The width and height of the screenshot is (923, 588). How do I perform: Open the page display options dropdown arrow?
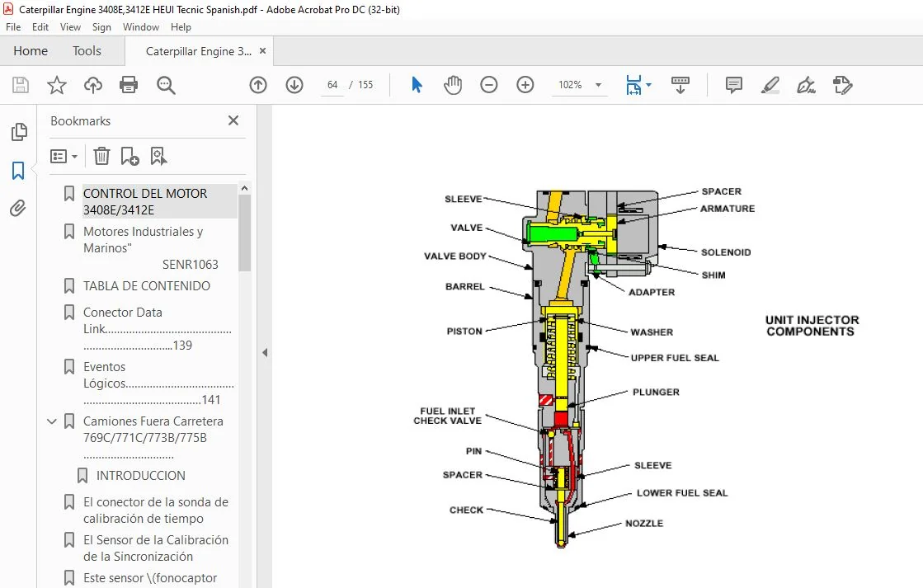648,85
